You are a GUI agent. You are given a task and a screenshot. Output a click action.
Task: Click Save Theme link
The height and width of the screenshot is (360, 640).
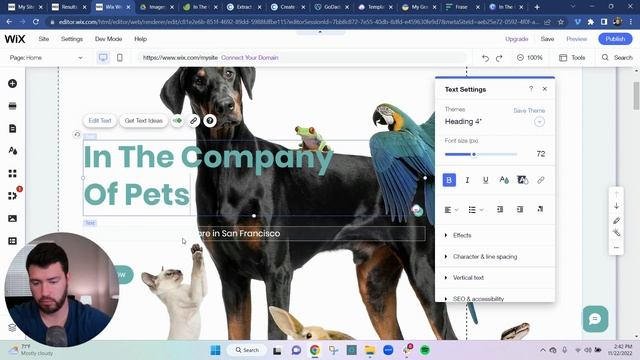tap(529, 111)
